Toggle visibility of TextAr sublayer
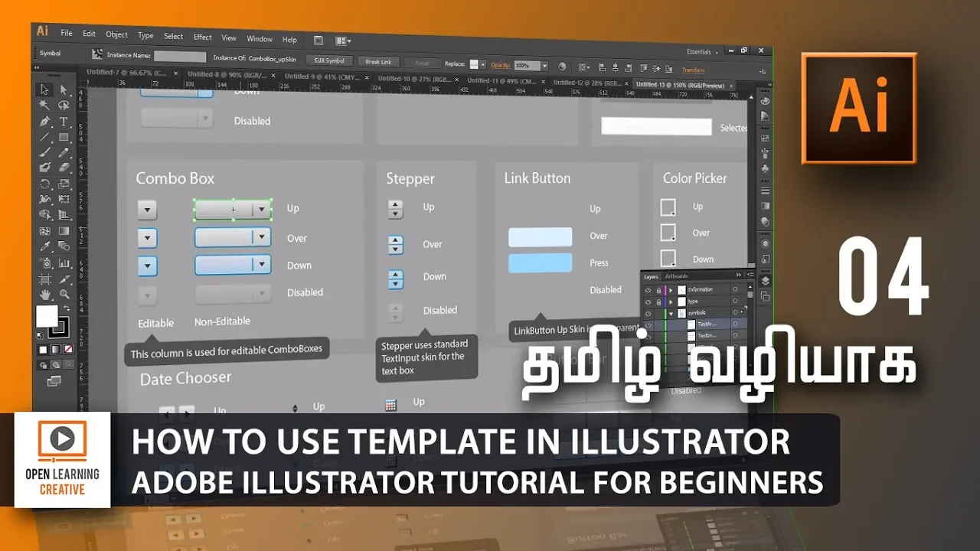Screen dimensions: 980x551 click(648, 325)
